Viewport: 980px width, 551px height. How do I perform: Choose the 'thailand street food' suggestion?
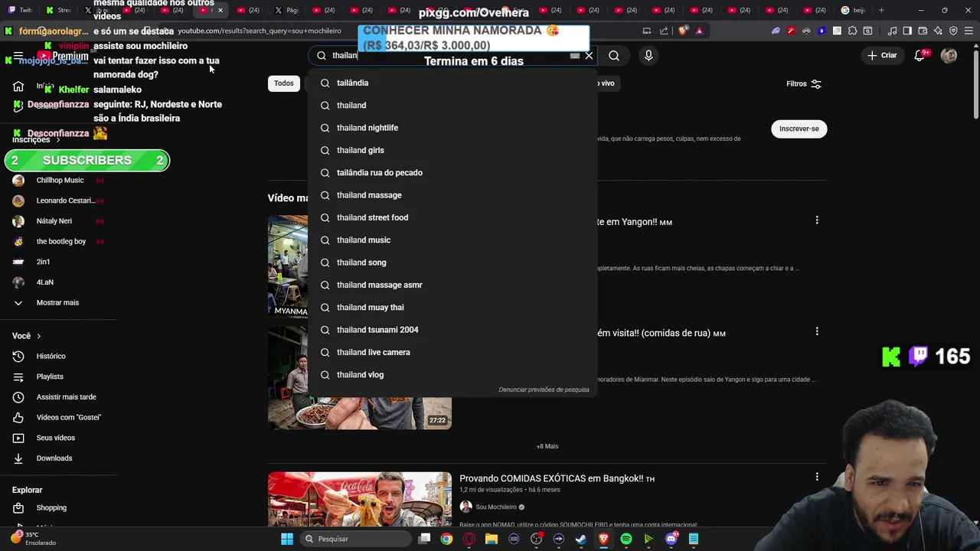coord(452,217)
